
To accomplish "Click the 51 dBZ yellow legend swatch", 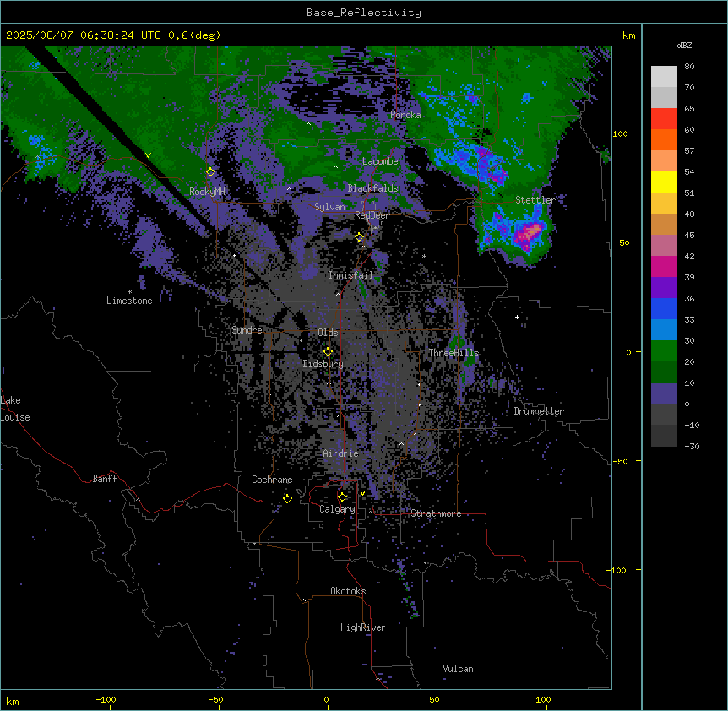I will pyautogui.click(x=664, y=182).
